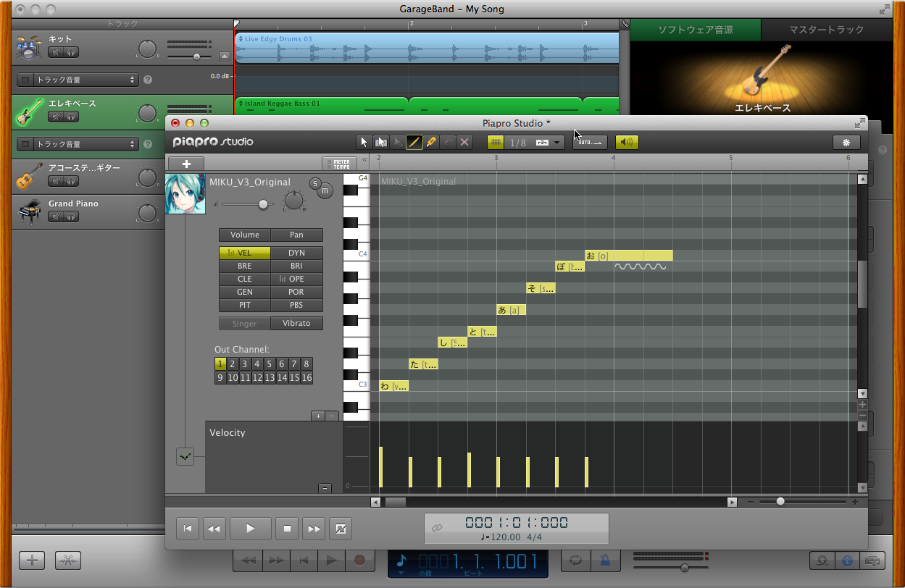Select the yellow pencil tool in Piapro toolbar
905x588 pixels.
pyautogui.click(x=431, y=142)
